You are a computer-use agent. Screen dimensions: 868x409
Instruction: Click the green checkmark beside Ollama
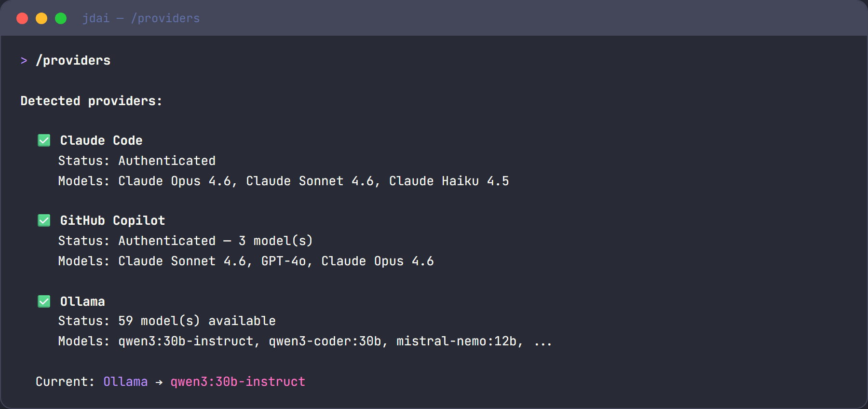click(44, 301)
